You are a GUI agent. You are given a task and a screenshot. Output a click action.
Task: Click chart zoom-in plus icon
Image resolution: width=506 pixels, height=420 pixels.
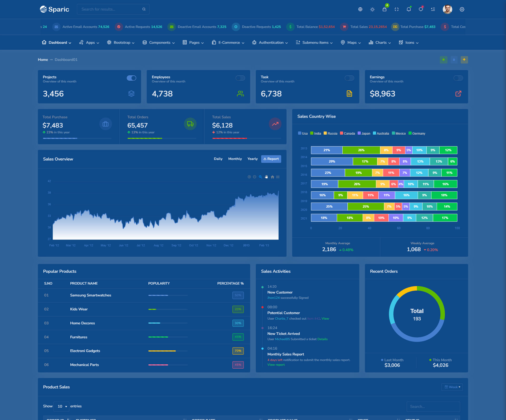click(249, 177)
